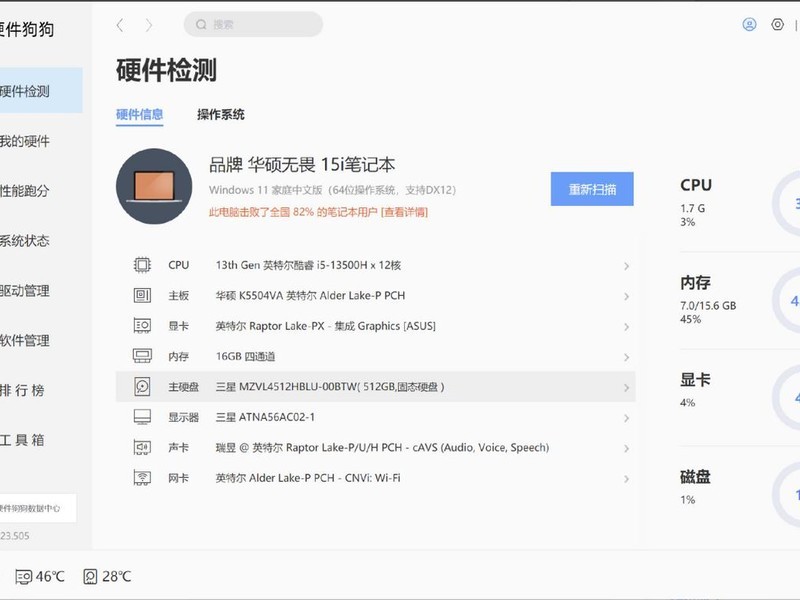The image size is (800, 600).
Task: Open 驱动管理 in the sidebar
Action: (24, 291)
